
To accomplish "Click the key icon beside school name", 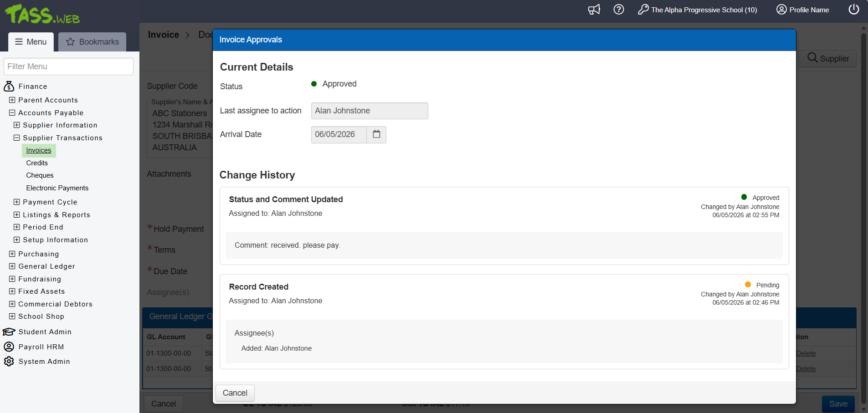I will click(x=643, y=10).
